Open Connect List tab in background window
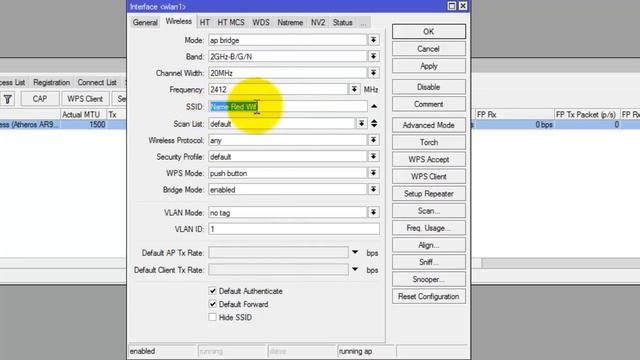The width and height of the screenshot is (640, 360). (97, 82)
